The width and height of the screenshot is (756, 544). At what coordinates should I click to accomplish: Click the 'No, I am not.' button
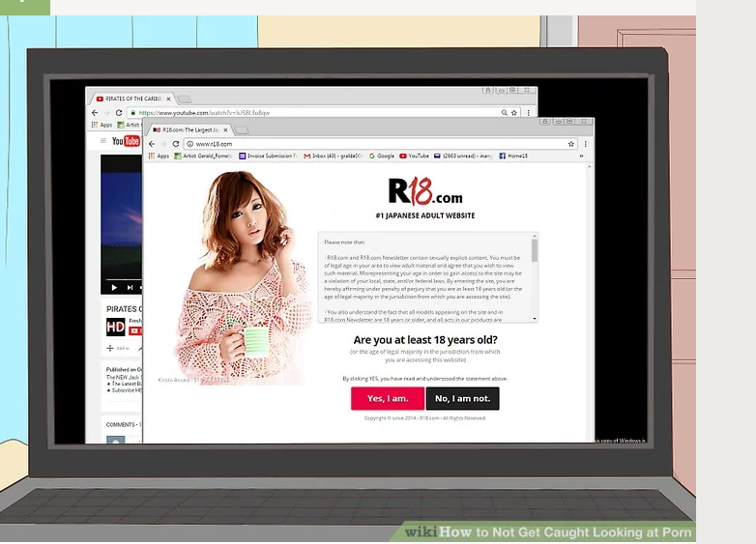click(x=462, y=398)
